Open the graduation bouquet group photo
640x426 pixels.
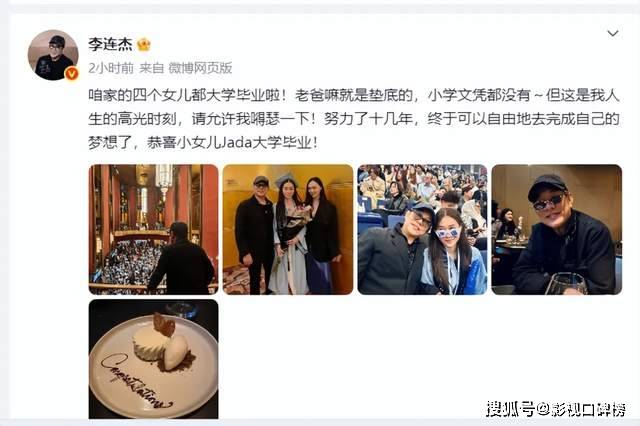[288, 229]
